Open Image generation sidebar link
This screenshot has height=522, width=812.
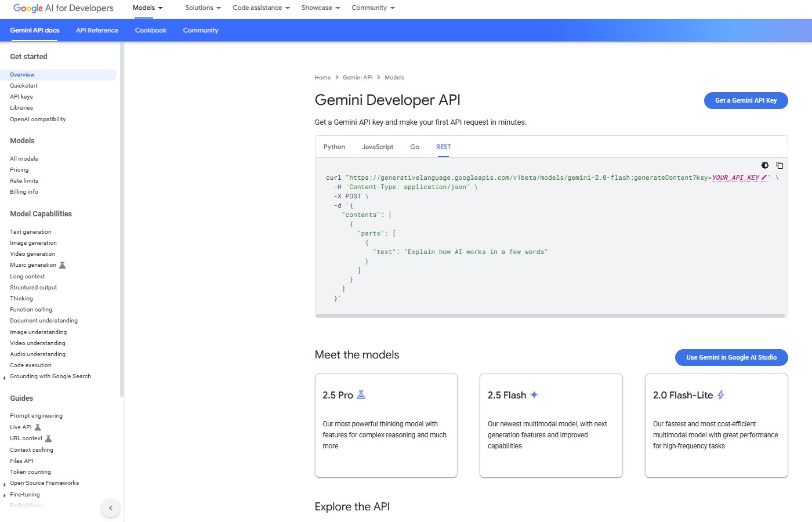pos(33,243)
